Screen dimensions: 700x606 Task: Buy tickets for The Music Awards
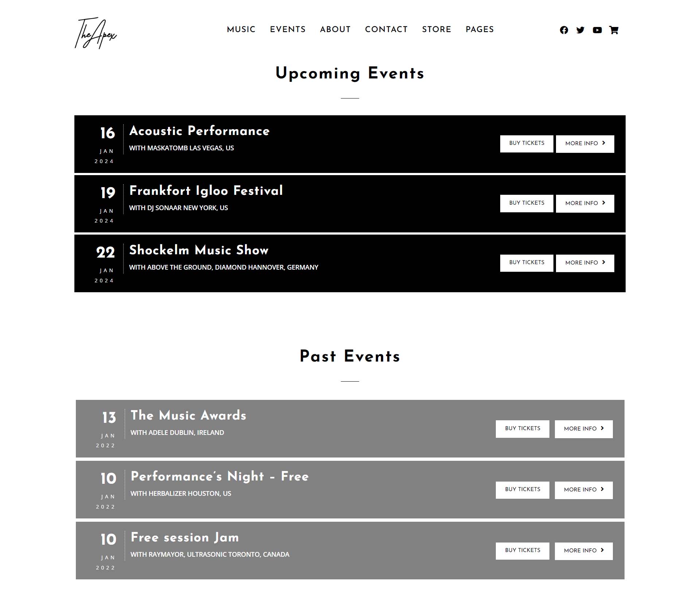522,428
